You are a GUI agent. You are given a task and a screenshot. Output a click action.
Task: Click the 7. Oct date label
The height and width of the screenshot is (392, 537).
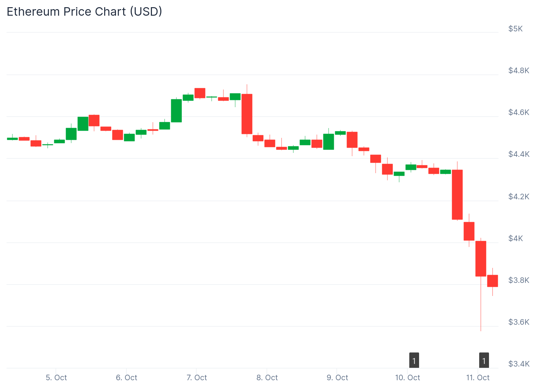tap(197, 378)
